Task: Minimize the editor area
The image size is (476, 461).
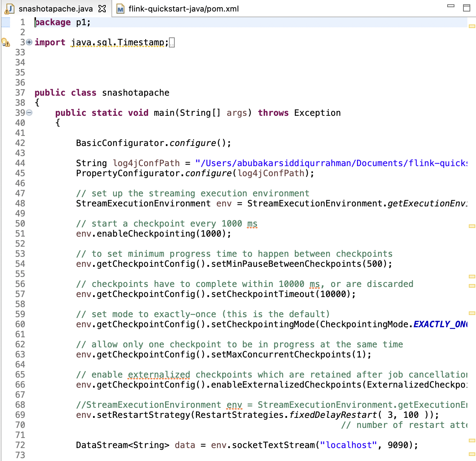Action: tap(450, 6)
